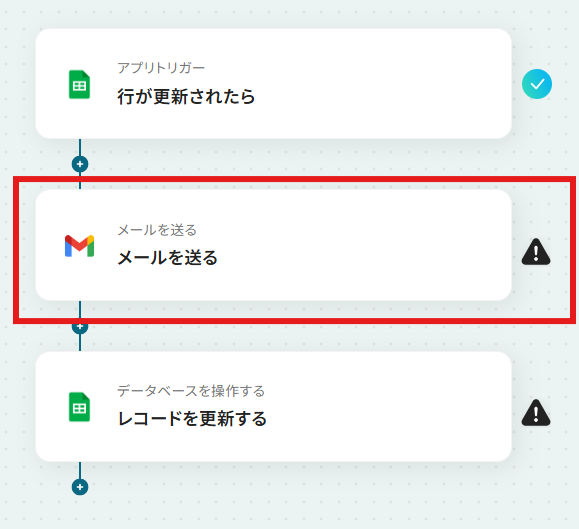Add a step at the end of the flow
579x529 pixels.
(80, 487)
